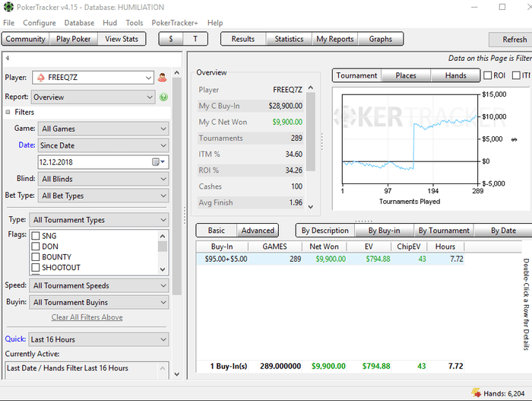Open the Player dropdown FREEQ7Z
532x401 pixels.
point(93,78)
